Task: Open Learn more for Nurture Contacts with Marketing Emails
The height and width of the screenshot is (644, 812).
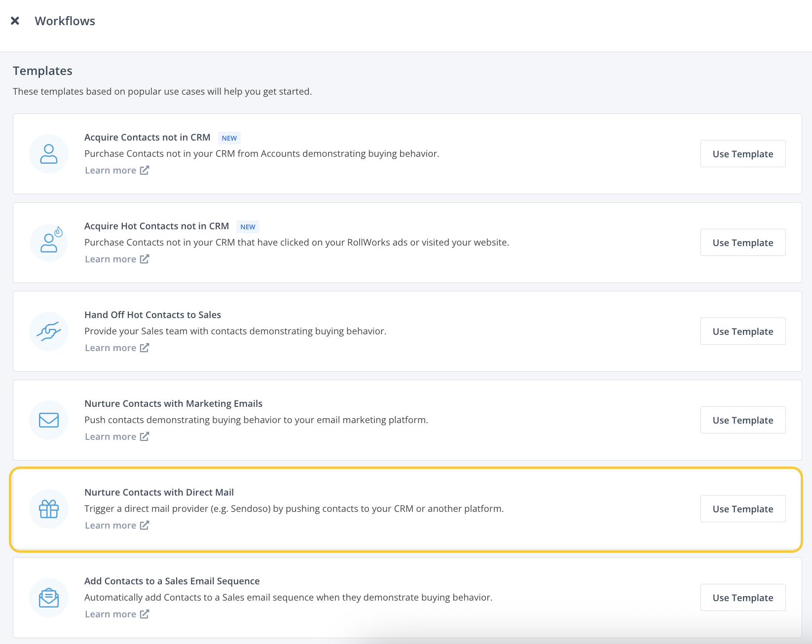Action: point(111,436)
